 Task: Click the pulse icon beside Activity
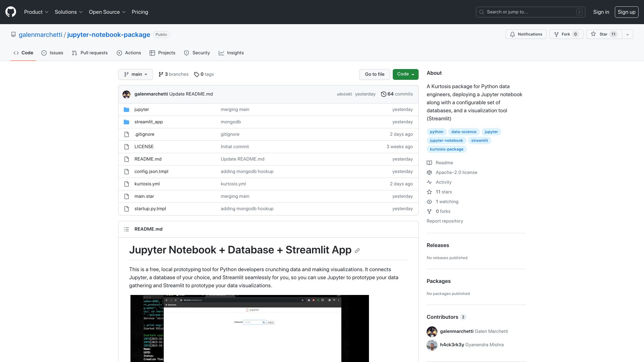[429, 182]
